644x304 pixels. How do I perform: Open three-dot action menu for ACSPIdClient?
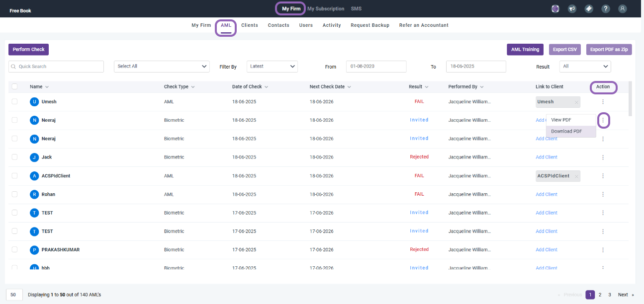click(603, 176)
